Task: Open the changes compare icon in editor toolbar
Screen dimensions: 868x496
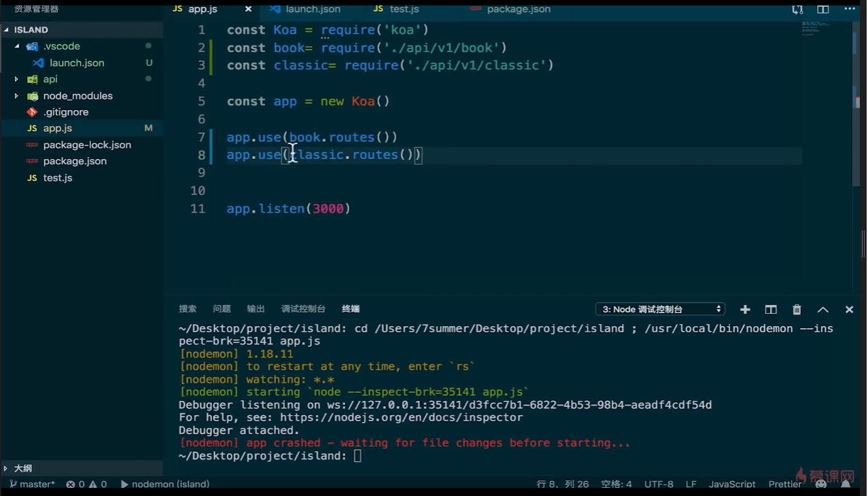Action: (x=797, y=10)
